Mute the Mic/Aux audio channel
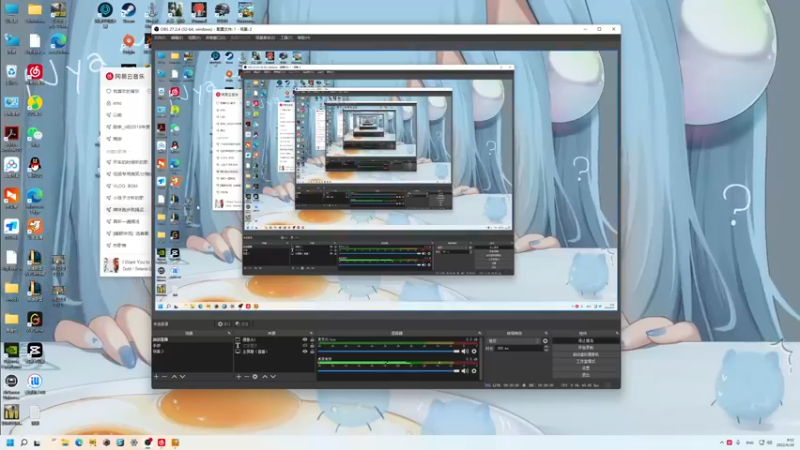The height and width of the screenshot is (450, 800). (x=465, y=351)
